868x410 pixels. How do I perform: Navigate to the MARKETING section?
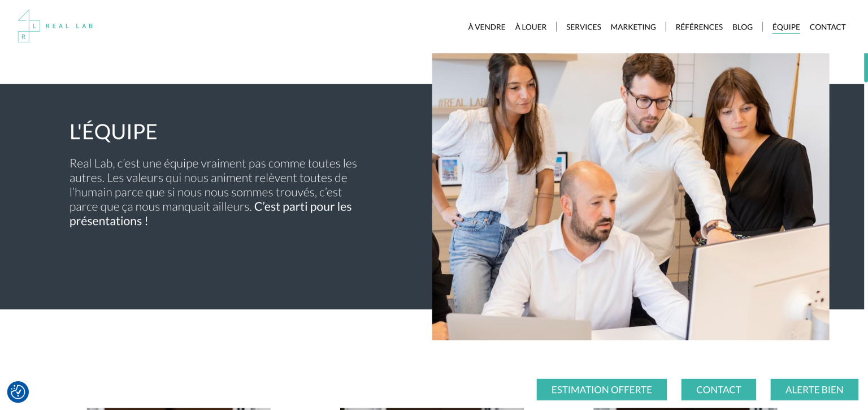[x=633, y=27]
